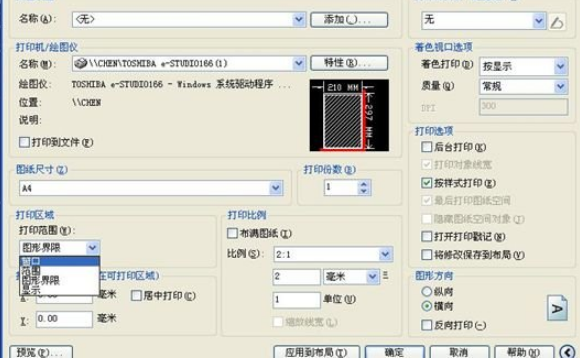The height and width of the screenshot is (362, 580).
Task: Click the 添加 button
Action: (x=349, y=20)
